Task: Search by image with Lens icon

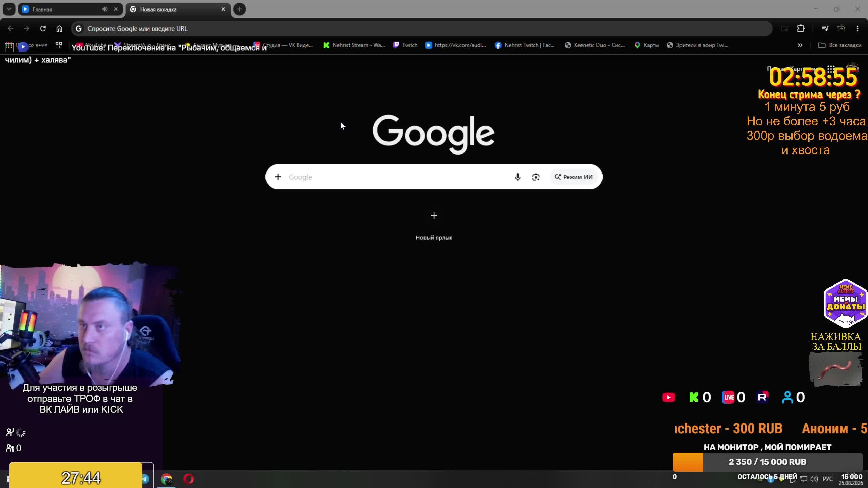Action: (x=536, y=177)
